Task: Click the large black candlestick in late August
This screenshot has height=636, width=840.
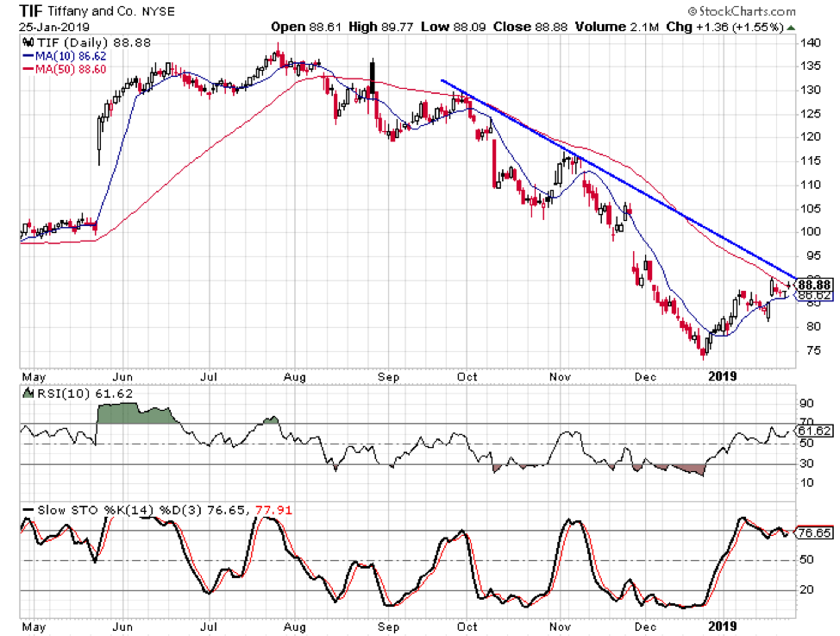Action: coord(373,79)
